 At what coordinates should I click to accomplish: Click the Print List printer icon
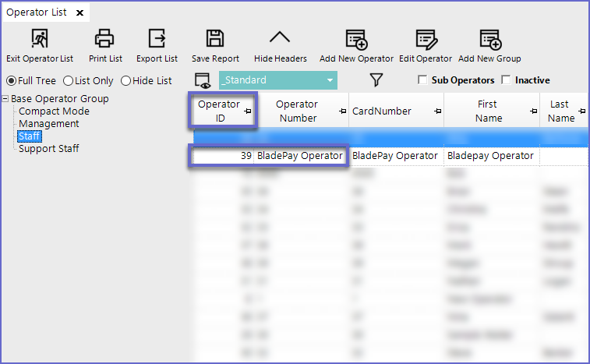[104, 39]
